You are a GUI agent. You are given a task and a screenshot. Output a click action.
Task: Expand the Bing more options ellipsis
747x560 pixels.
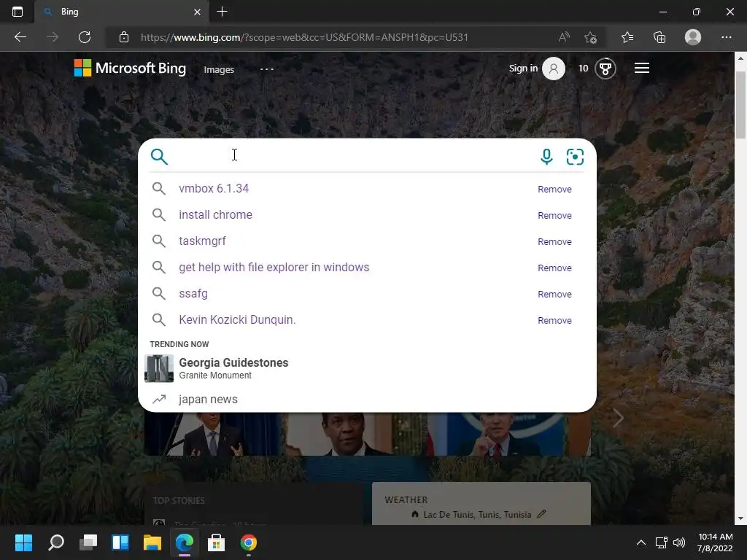pos(267,69)
